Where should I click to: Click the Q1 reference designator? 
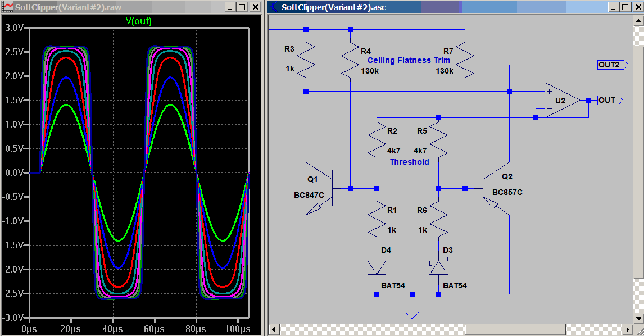pos(312,179)
